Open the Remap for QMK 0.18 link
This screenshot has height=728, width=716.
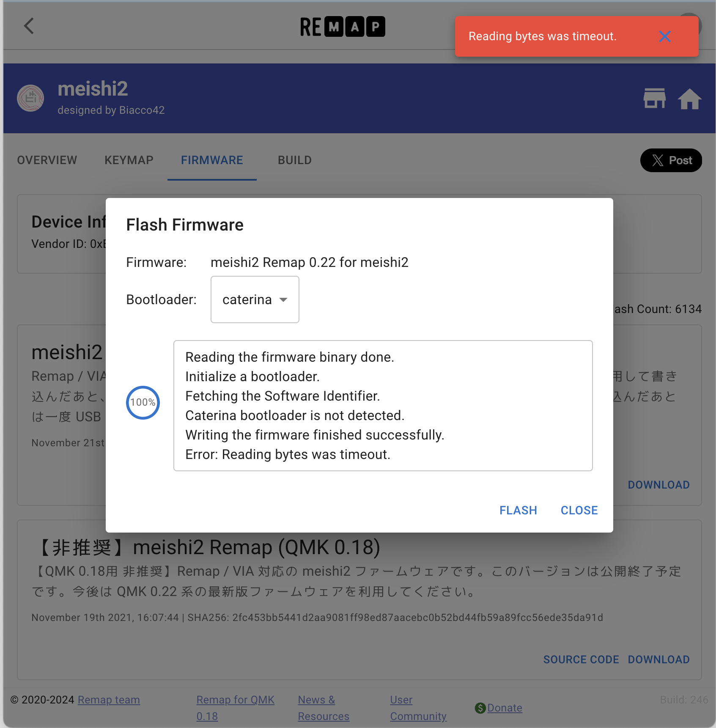pos(236,708)
